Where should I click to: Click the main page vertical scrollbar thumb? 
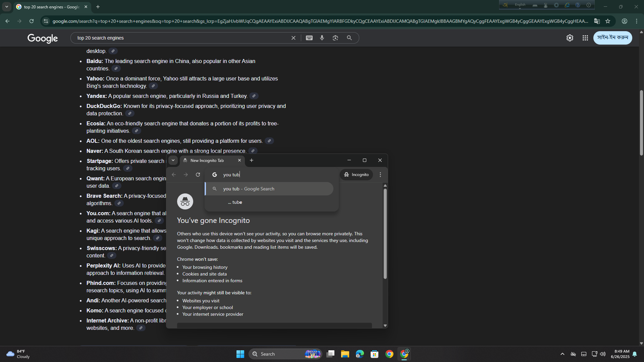click(x=641, y=123)
